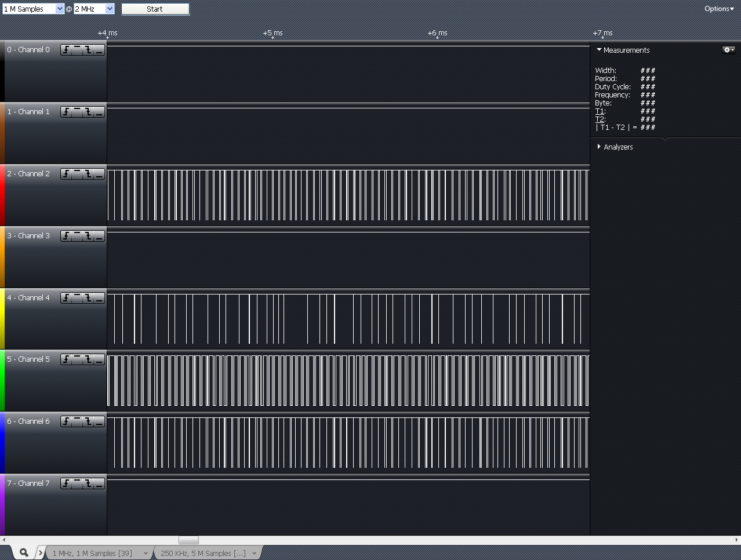Toggle high level trigger on Channel 6
The width and height of the screenshot is (741, 560).
point(77,421)
